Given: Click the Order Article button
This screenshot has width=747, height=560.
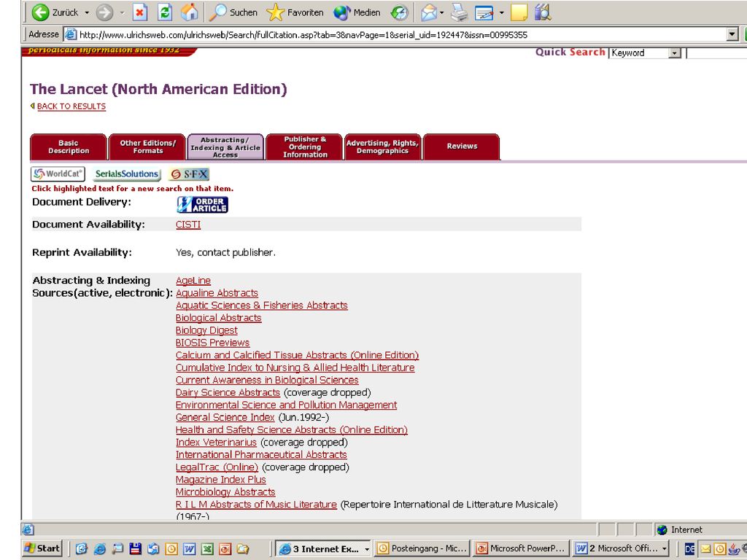Looking at the screenshot, I should point(203,205).
